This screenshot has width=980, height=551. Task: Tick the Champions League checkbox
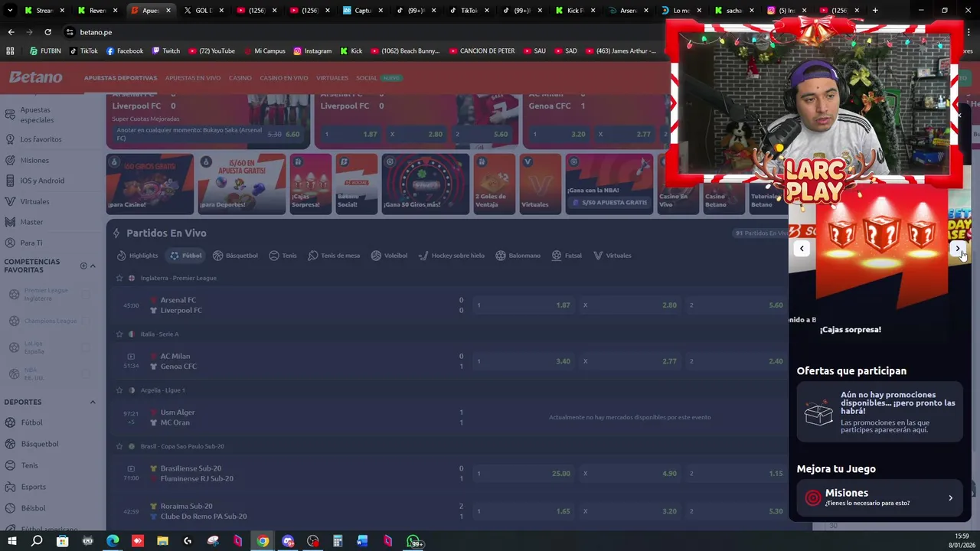86,321
